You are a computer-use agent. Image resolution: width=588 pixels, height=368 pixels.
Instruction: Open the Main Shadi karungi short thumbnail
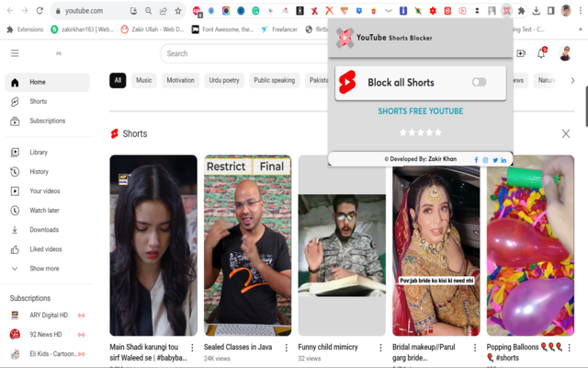pos(153,246)
